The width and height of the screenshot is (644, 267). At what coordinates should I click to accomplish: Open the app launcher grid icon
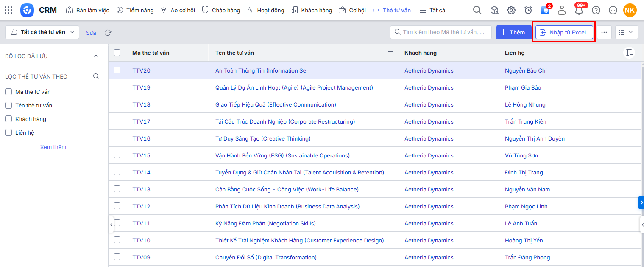(8, 10)
